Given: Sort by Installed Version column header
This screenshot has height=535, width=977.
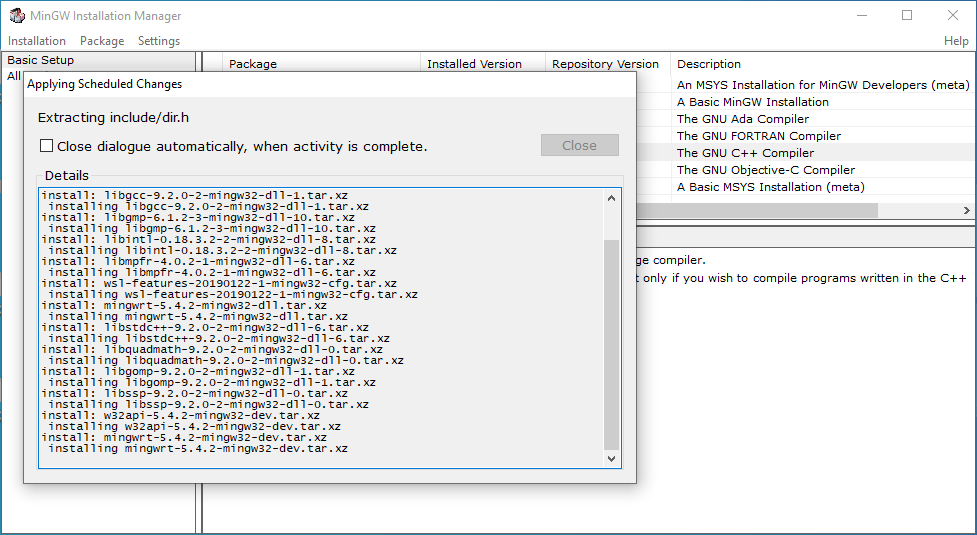Looking at the screenshot, I should [x=483, y=64].
